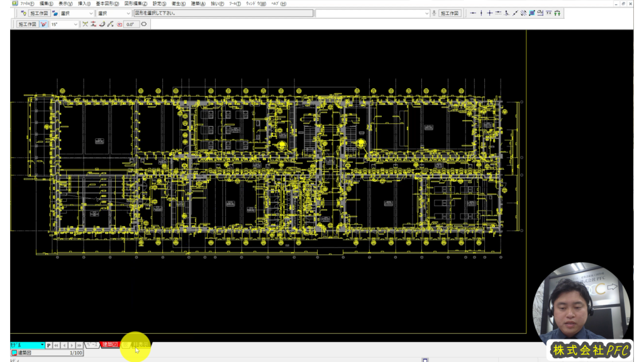
Task: Click the green gate-shaped toolbar icon
Action: pos(557,13)
